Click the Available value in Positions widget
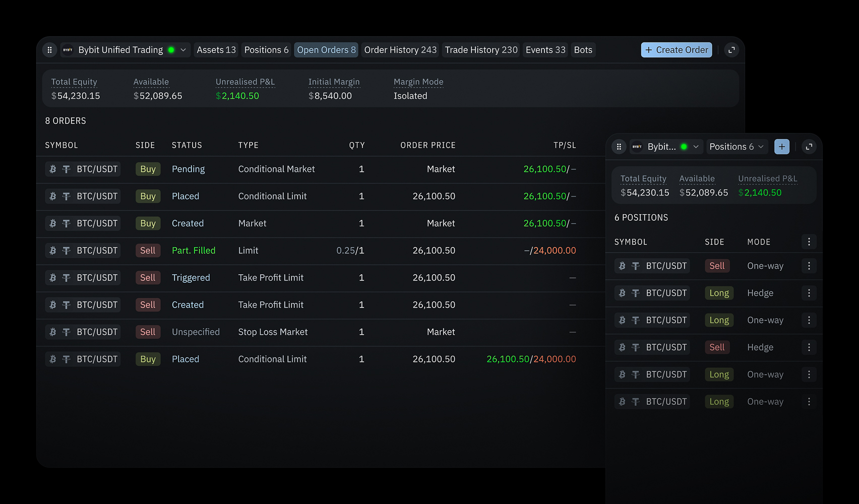 [x=704, y=193]
